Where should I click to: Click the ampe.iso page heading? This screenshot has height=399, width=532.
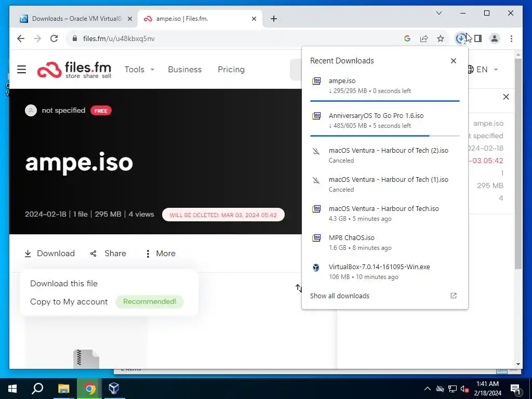point(79,162)
